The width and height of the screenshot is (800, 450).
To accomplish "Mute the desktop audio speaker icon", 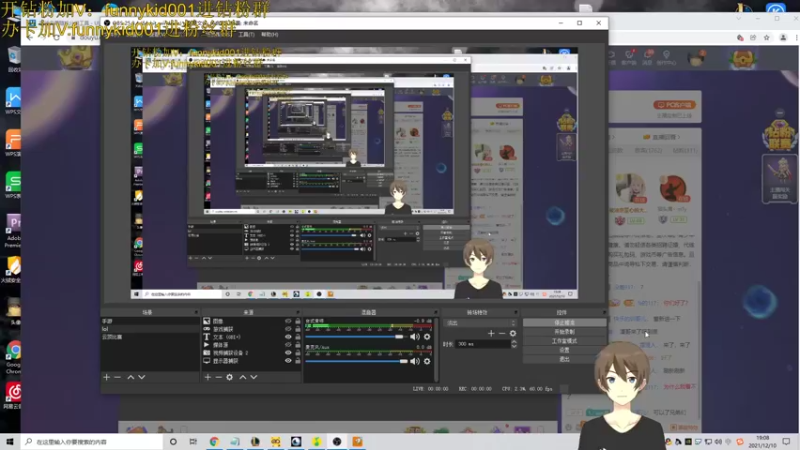I will click(x=415, y=337).
